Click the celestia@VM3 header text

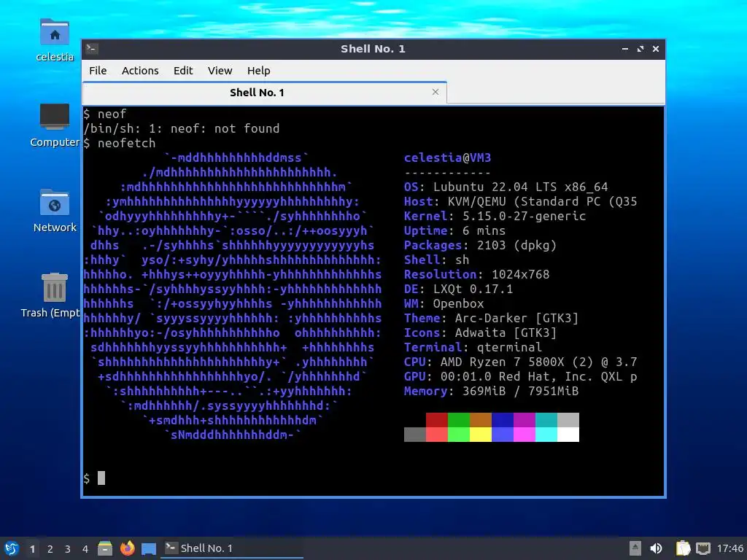pyautogui.click(x=447, y=157)
